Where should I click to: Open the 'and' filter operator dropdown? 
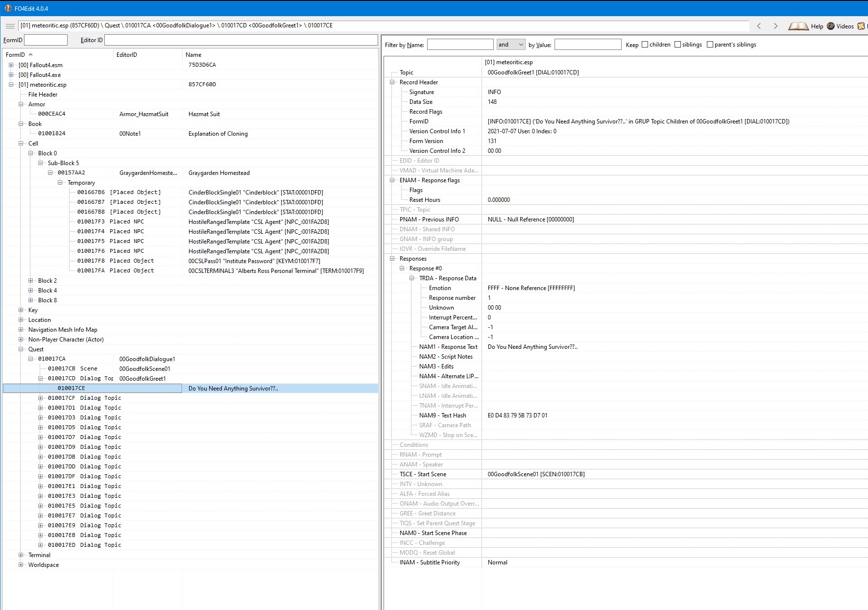click(x=511, y=45)
